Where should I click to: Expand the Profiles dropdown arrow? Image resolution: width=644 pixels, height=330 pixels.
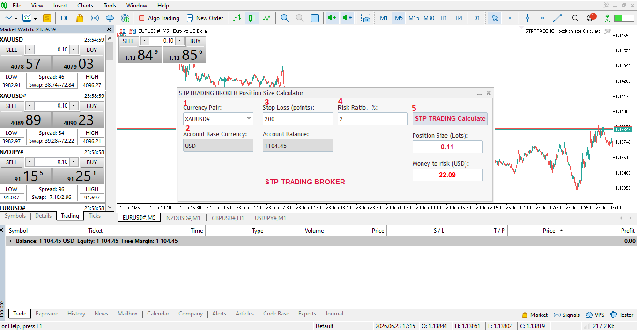coord(36,19)
